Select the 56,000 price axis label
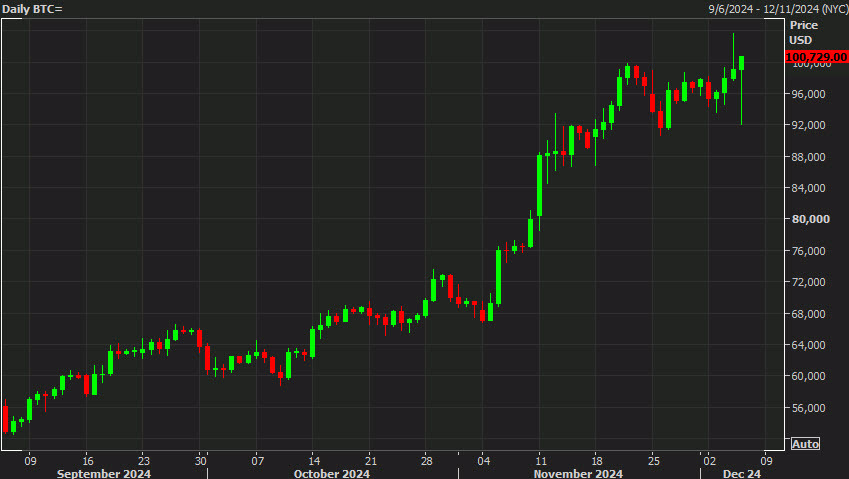This screenshot has height=479, width=849. [x=808, y=408]
